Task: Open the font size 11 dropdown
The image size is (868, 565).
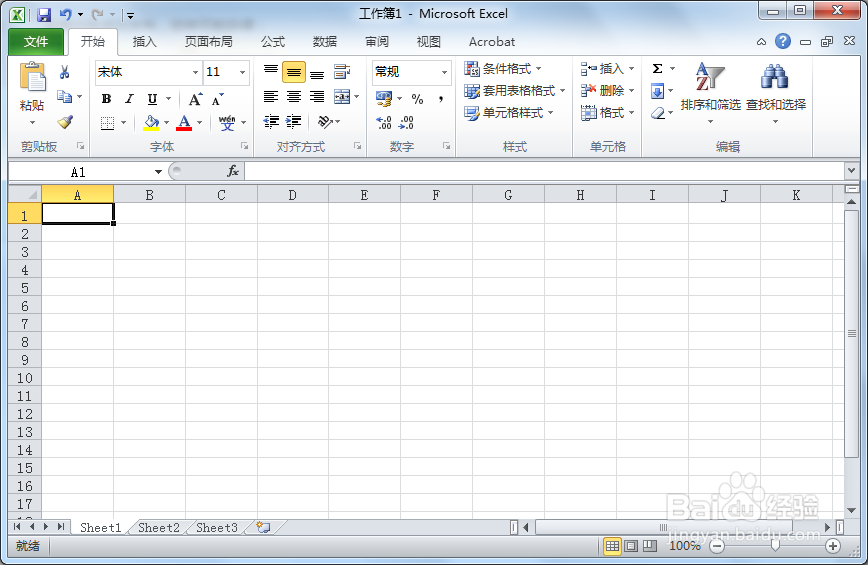Action: (242, 72)
